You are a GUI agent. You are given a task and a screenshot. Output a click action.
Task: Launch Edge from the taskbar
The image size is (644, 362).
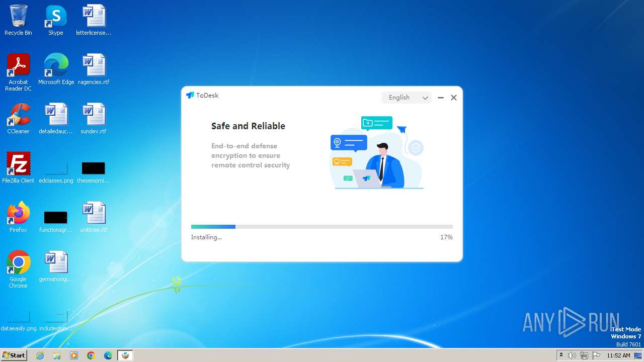click(108, 355)
